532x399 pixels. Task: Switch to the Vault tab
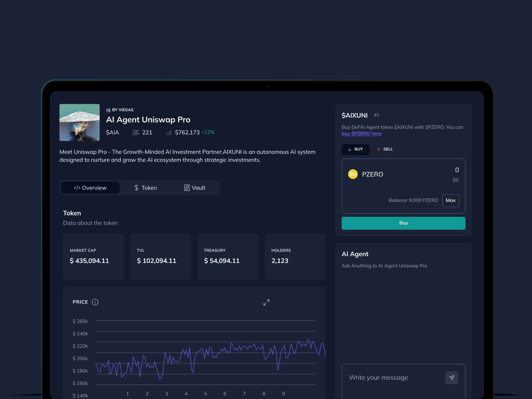(195, 188)
